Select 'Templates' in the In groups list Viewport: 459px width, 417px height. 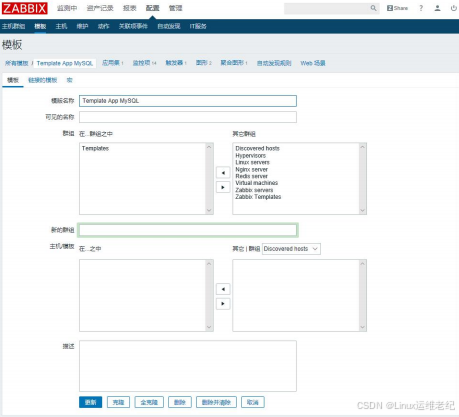(x=95, y=148)
